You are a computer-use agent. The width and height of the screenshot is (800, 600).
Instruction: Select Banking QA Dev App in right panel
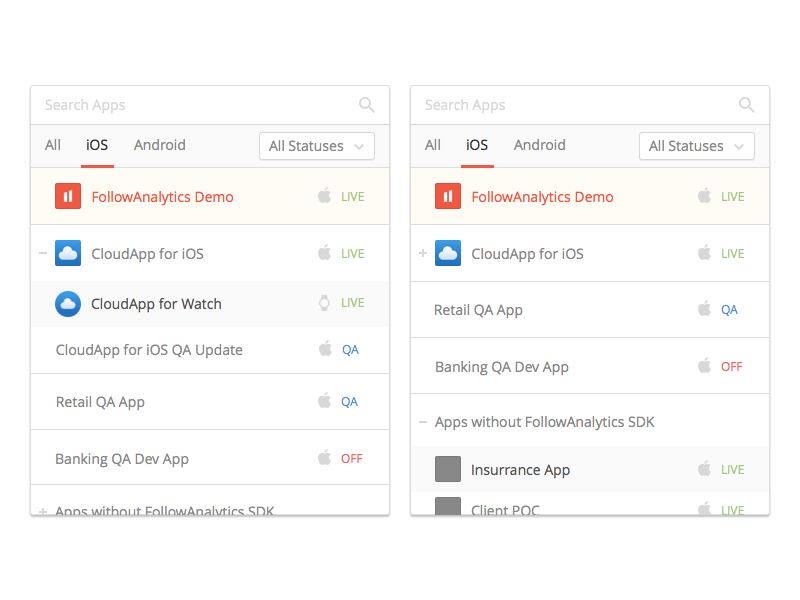tap(590, 366)
